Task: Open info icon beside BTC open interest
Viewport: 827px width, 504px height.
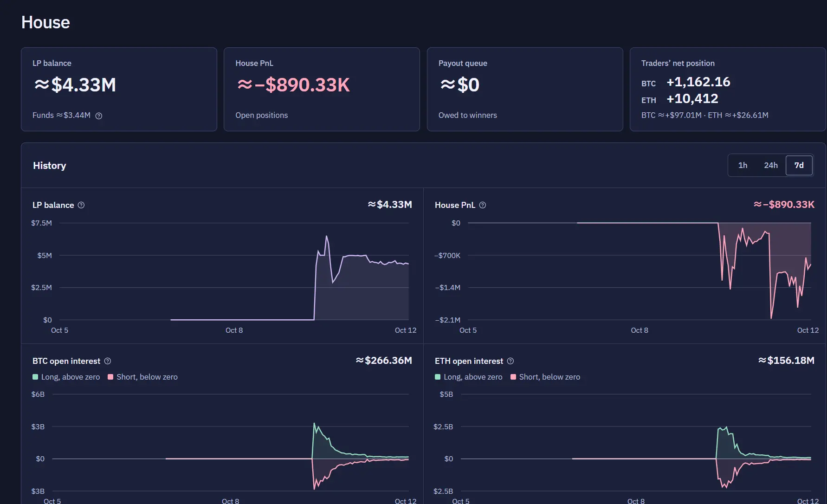Action: pos(108,361)
